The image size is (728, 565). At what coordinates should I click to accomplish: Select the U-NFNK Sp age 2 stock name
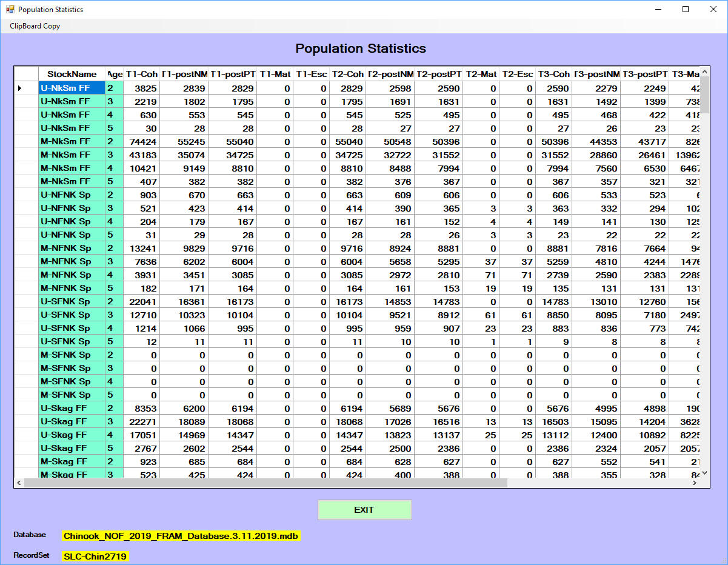72,195
